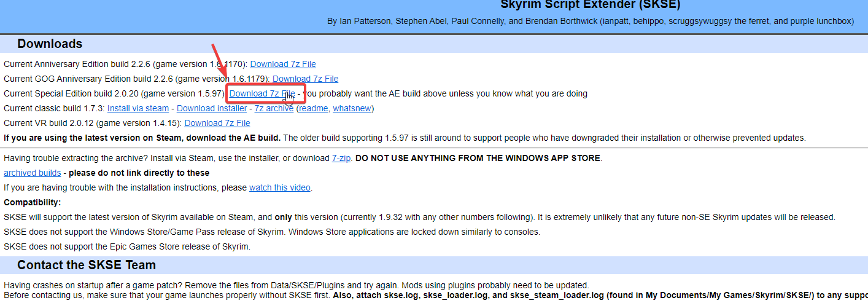This screenshot has height=303, width=868.
Task: Click the Downloads section heading
Action: click(x=50, y=44)
